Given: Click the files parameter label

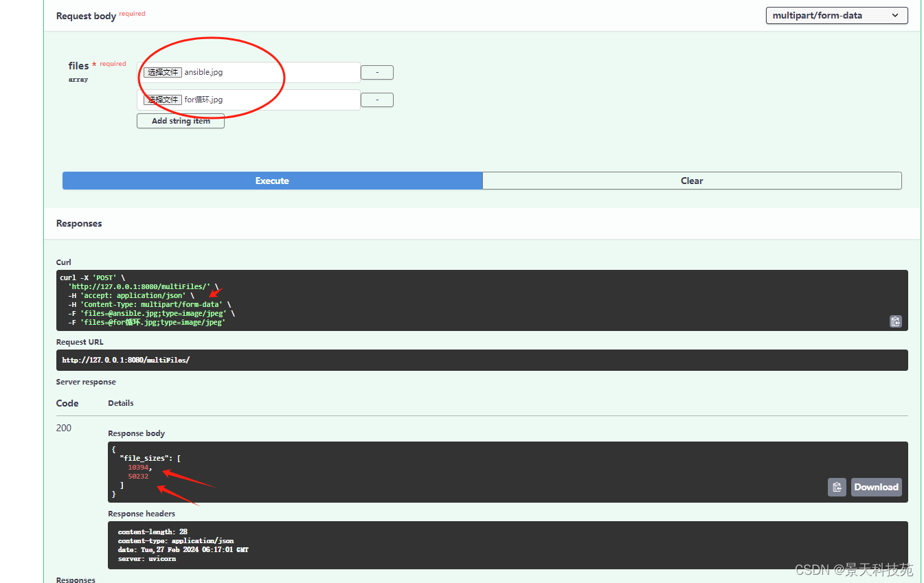Looking at the screenshot, I should tap(79, 66).
